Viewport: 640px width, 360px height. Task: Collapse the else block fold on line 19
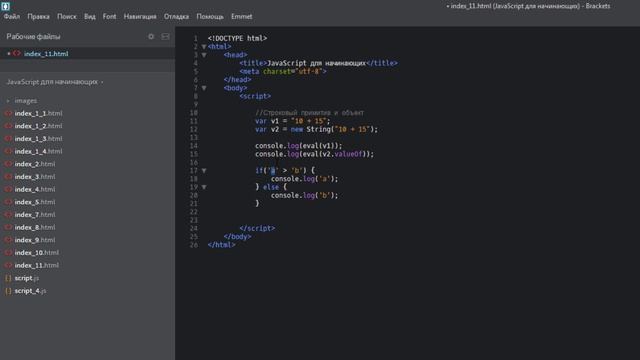(x=204, y=187)
